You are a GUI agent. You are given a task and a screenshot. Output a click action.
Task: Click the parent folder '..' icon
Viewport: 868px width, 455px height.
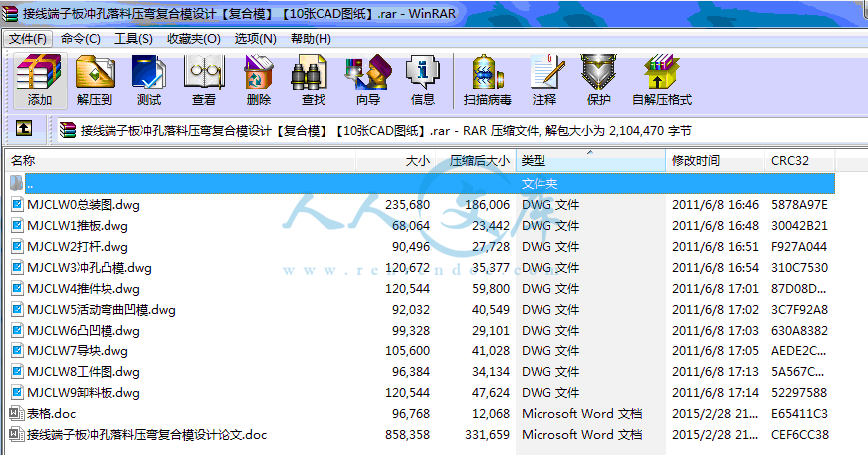click(17, 184)
